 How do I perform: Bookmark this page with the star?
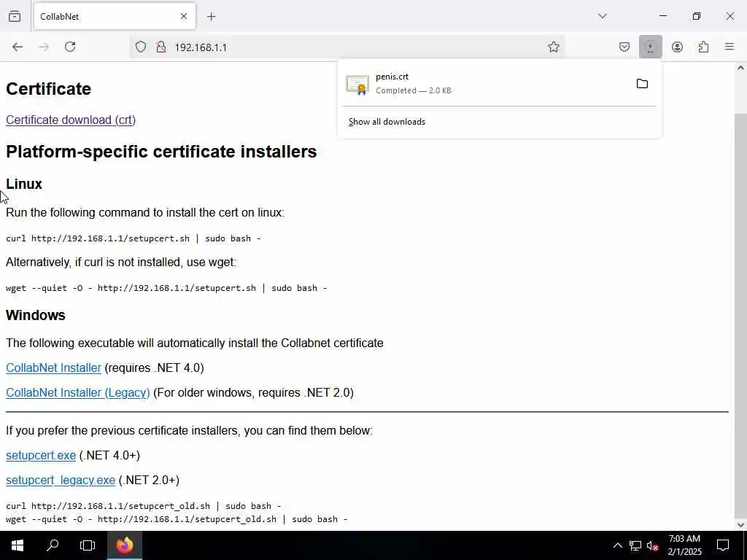[x=553, y=47]
